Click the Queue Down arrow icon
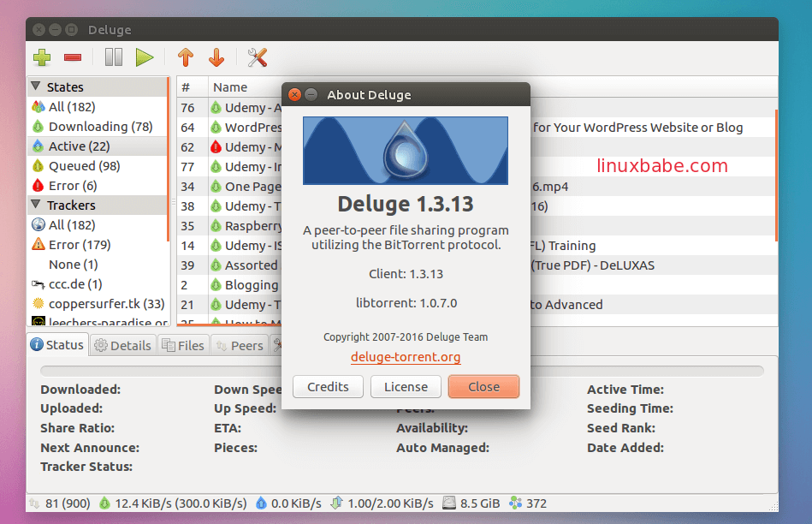Image resolution: width=812 pixels, height=524 pixels. click(x=216, y=57)
